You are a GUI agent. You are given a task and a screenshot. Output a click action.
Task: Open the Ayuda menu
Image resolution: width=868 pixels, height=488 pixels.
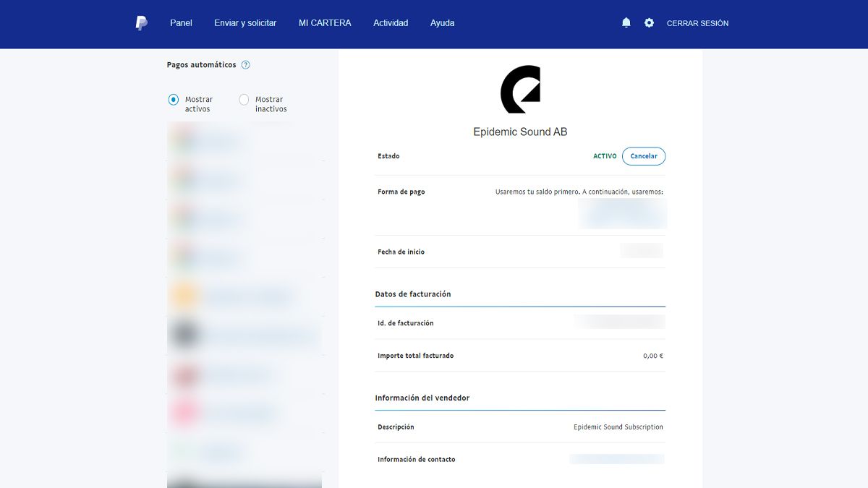coord(442,22)
